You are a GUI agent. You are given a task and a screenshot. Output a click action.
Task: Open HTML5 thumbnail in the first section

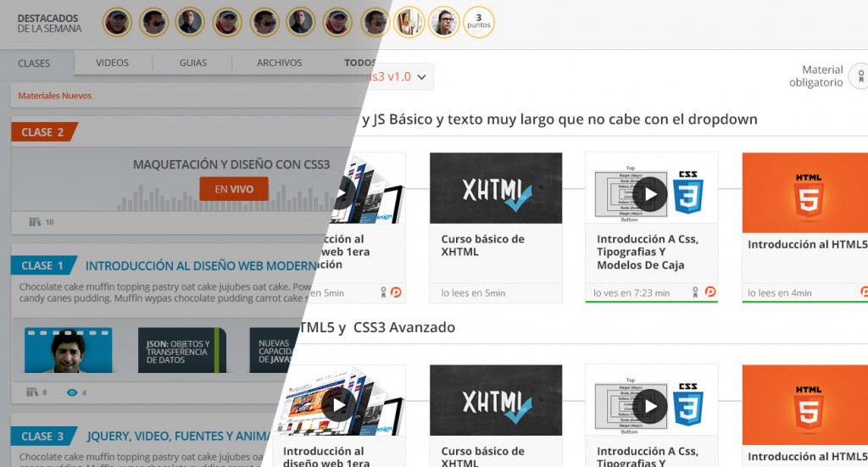[805, 192]
